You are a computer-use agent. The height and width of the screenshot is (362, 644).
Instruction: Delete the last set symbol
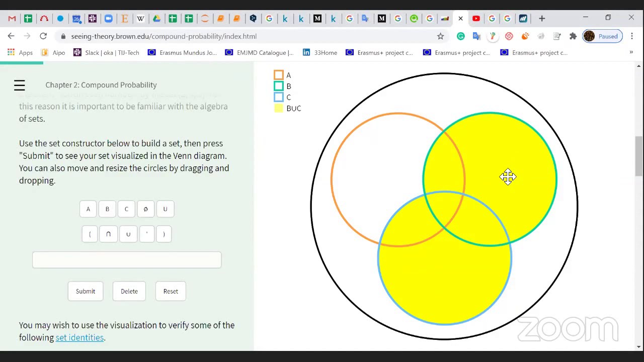click(x=129, y=291)
